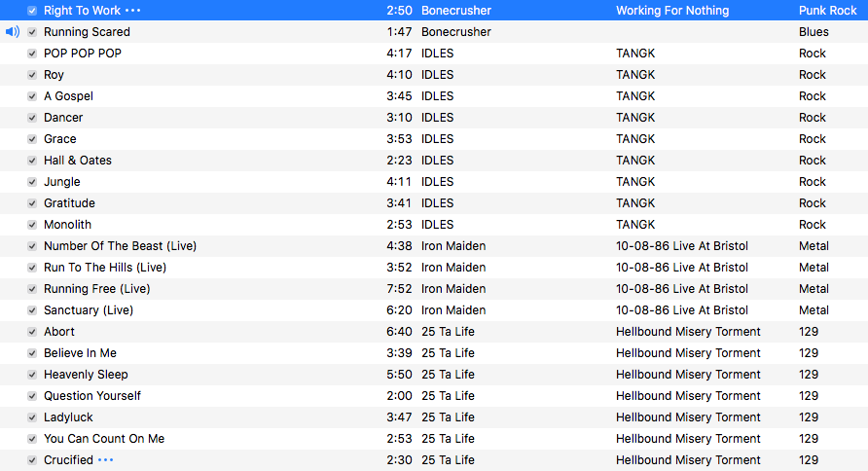The height and width of the screenshot is (471, 868).
Task: Disable the Question Yourself checkbox
Action: (x=32, y=396)
